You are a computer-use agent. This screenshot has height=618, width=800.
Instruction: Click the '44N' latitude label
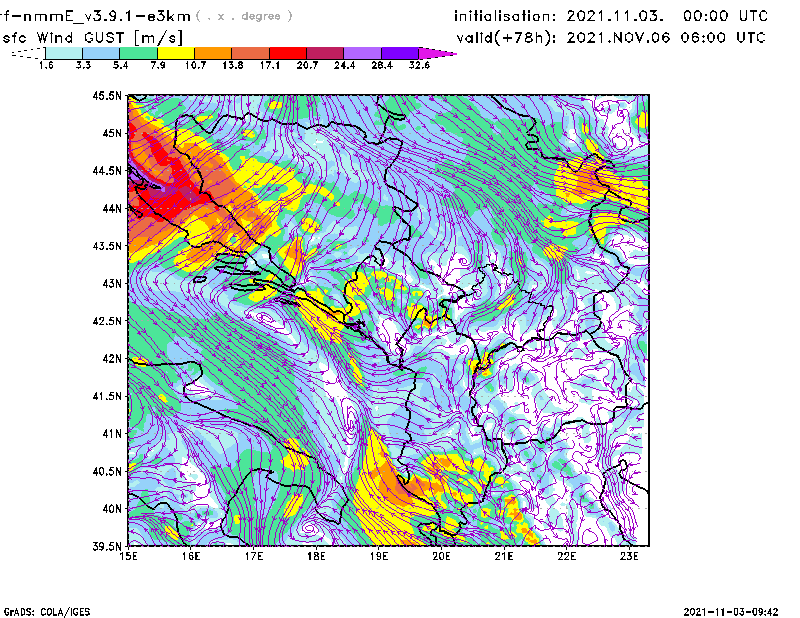(112, 208)
